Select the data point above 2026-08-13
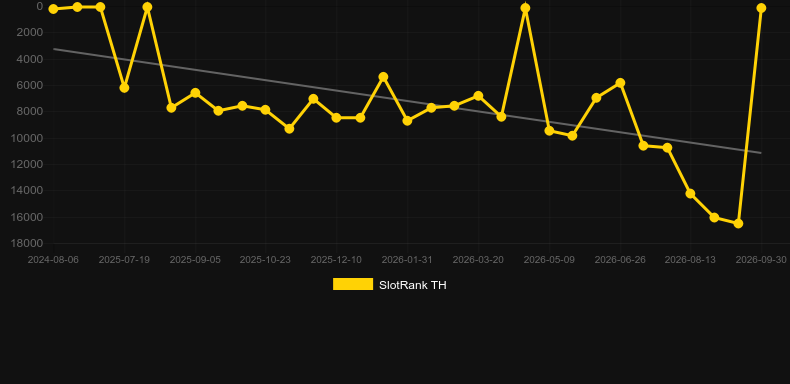 coord(690,194)
